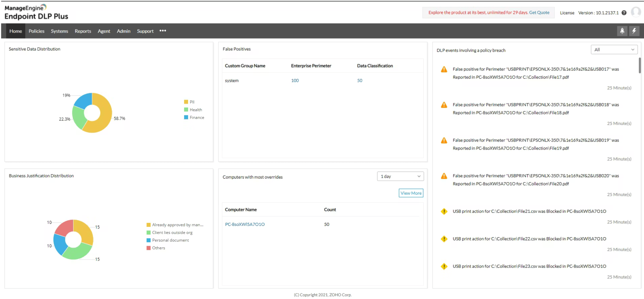Toggle the 'Others' legend swatch

pyautogui.click(x=149, y=248)
